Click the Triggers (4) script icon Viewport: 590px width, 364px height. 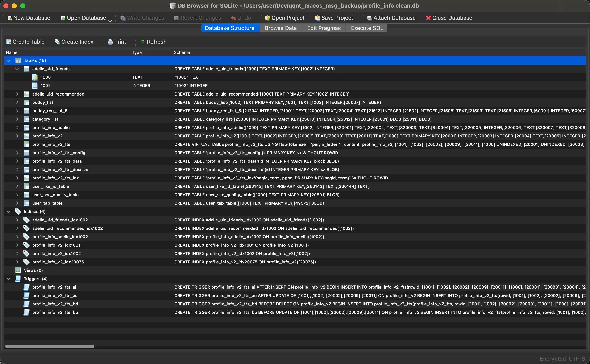click(18, 279)
